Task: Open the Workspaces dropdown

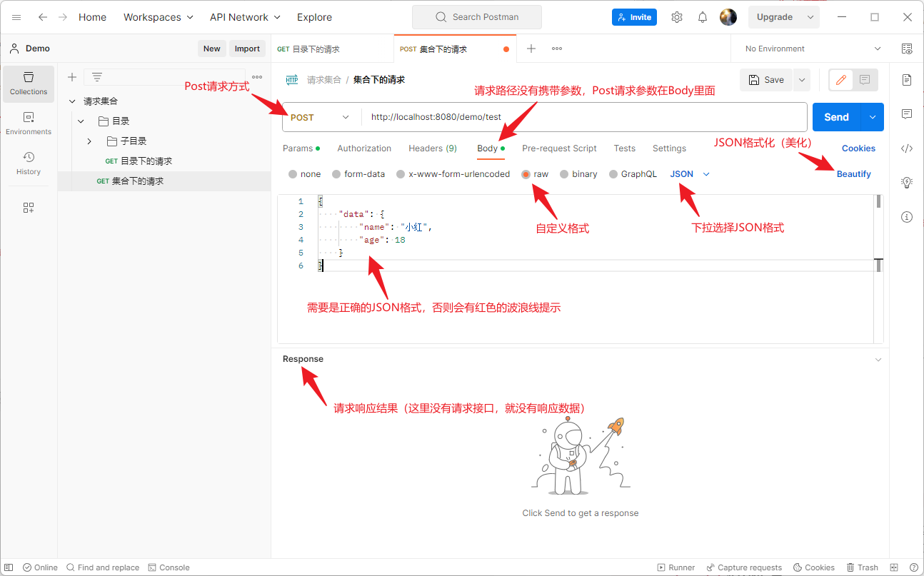Action: [x=158, y=17]
